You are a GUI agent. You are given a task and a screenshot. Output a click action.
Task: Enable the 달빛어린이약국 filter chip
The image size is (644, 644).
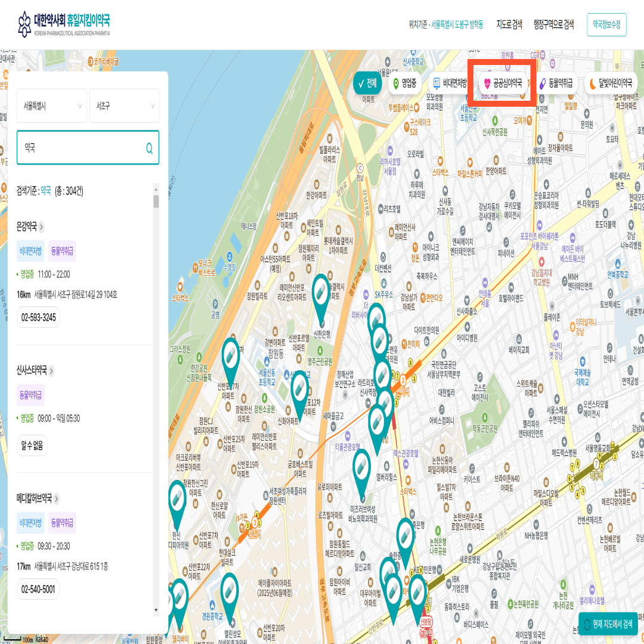[x=611, y=83]
